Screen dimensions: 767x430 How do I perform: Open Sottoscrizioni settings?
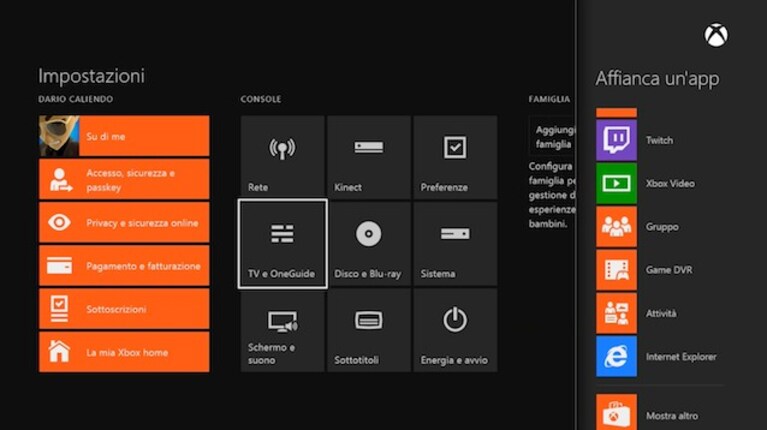[124, 309]
